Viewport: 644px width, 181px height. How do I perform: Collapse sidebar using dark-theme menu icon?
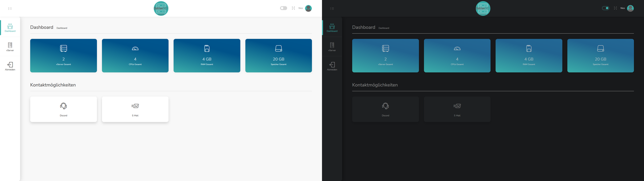[332, 8]
